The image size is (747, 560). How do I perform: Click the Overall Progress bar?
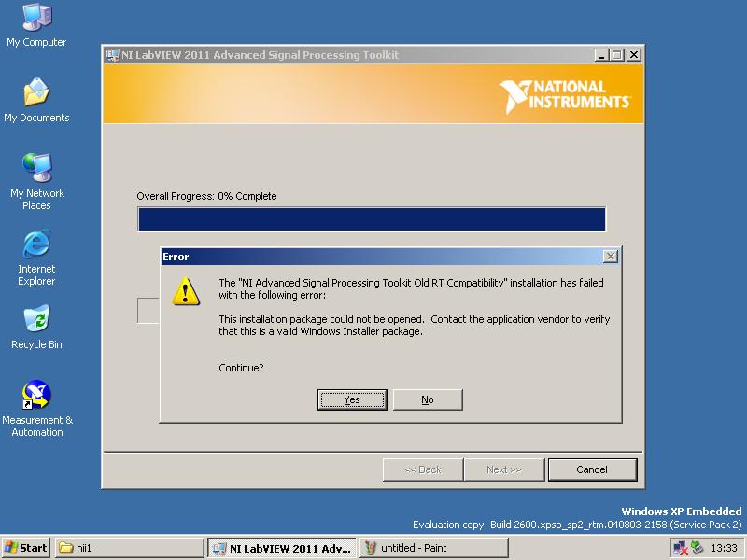372,218
